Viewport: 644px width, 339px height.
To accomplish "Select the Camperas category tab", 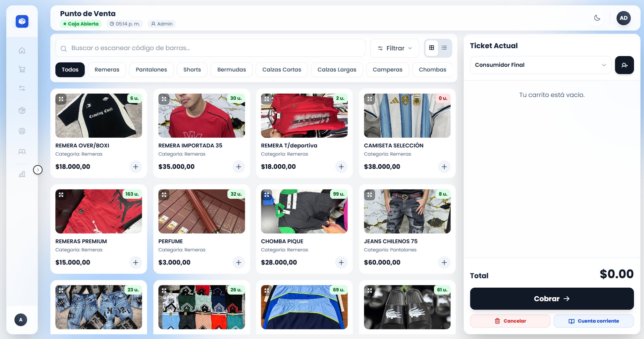I will coord(387,70).
